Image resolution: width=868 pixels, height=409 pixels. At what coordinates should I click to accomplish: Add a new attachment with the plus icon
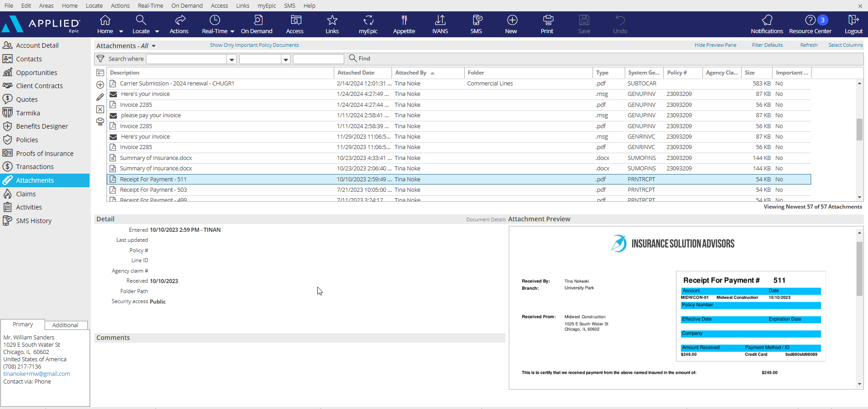[x=100, y=85]
